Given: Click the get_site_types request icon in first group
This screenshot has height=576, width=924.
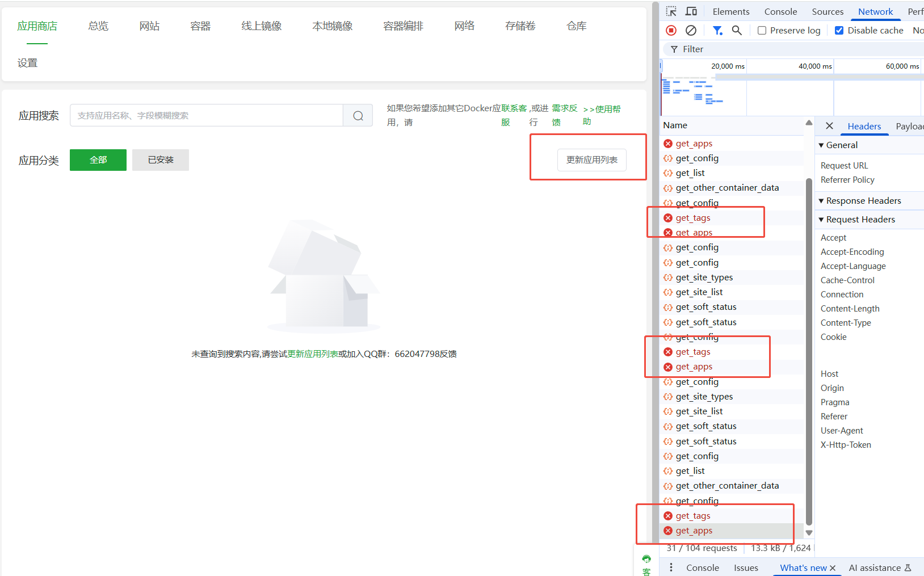Looking at the screenshot, I should [x=668, y=278].
